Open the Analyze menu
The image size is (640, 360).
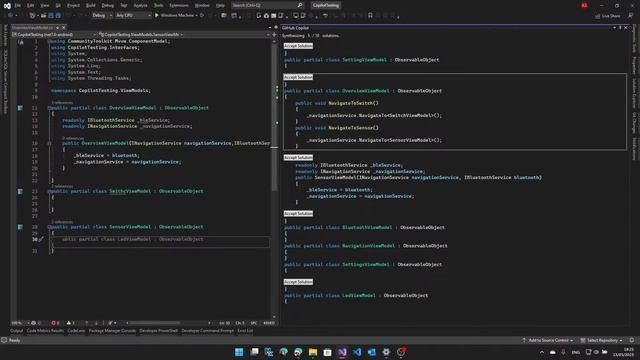pyautogui.click(x=140, y=5)
